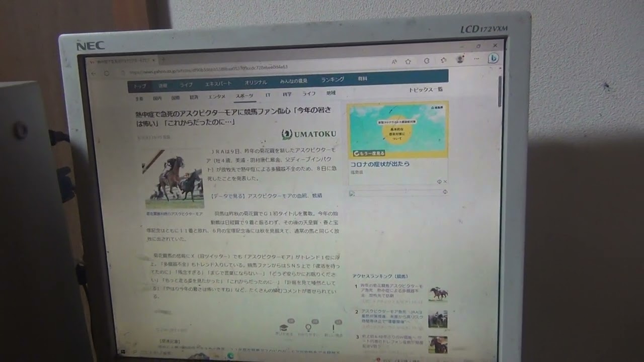Click thumbnail of ranking item 3
This screenshot has height=362, width=644.
pos(438,344)
